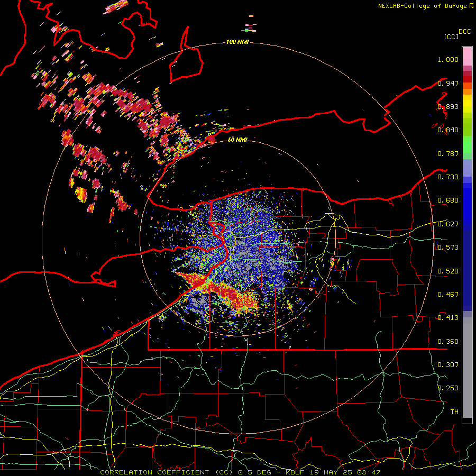
Task: Click the '100 NMI' range ring label
Action: coord(237,42)
